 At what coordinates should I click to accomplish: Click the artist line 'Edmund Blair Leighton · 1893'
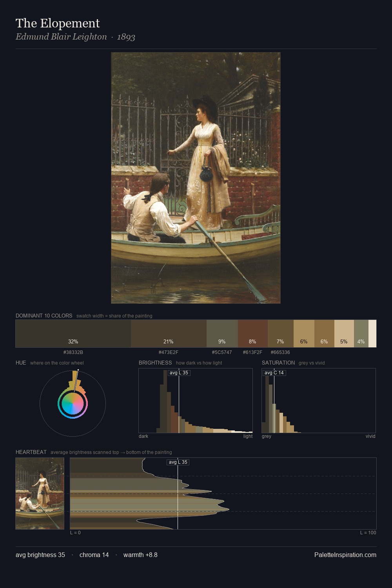75,37
